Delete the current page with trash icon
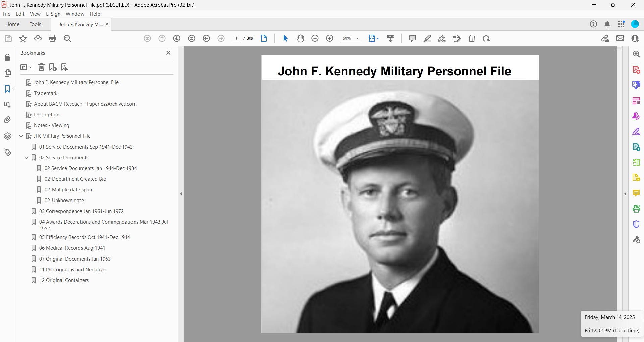 [472, 38]
